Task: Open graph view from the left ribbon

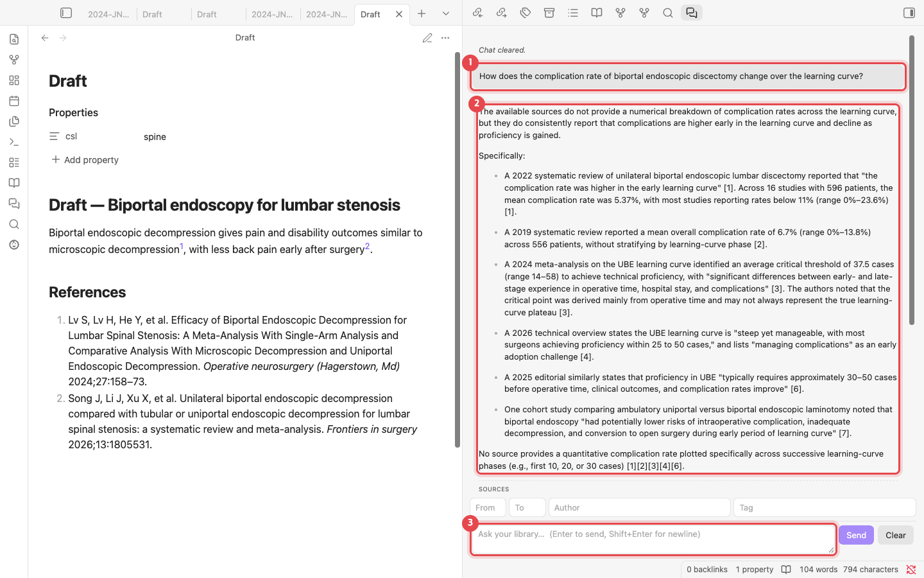Action: pos(14,60)
